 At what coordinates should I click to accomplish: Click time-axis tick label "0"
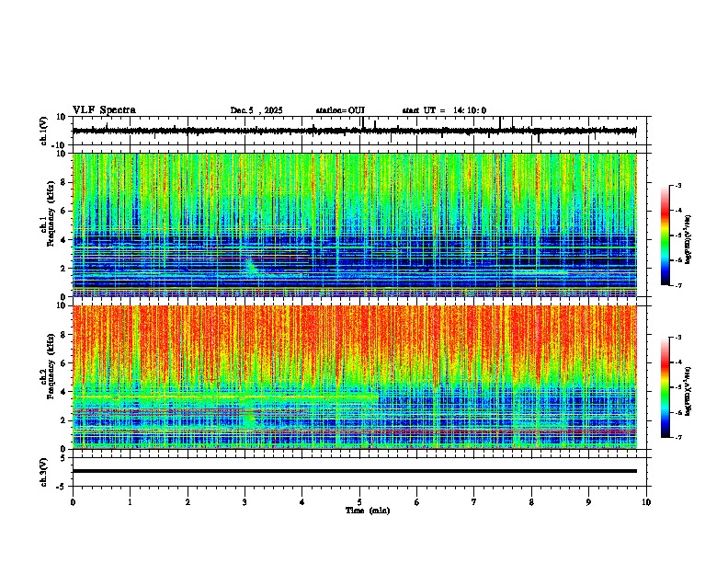(x=73, y=502)
